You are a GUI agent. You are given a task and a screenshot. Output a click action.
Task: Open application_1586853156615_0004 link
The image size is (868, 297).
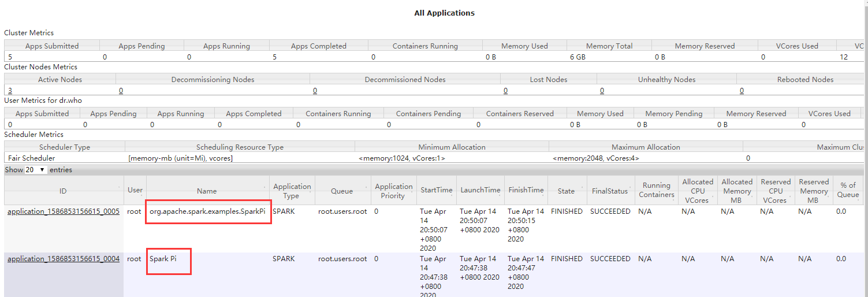(64, 259)
